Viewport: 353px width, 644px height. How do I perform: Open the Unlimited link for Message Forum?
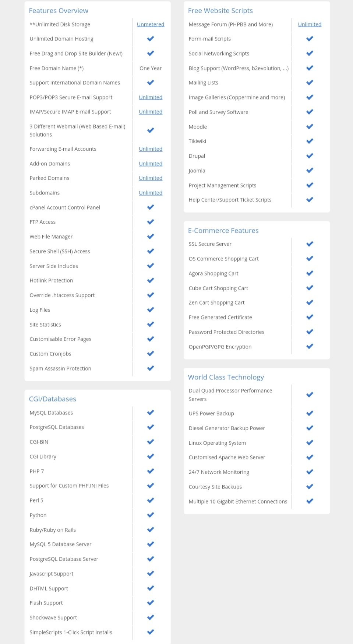tap(310, 24)
